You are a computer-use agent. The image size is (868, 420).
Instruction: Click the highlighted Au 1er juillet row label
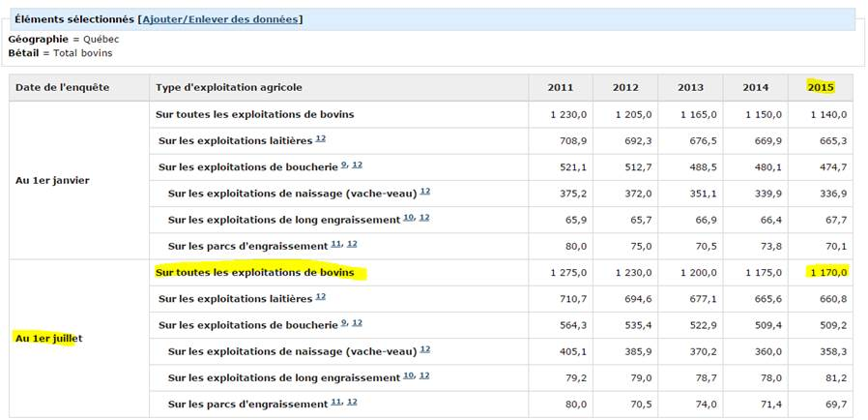click(x=48, y=338)
